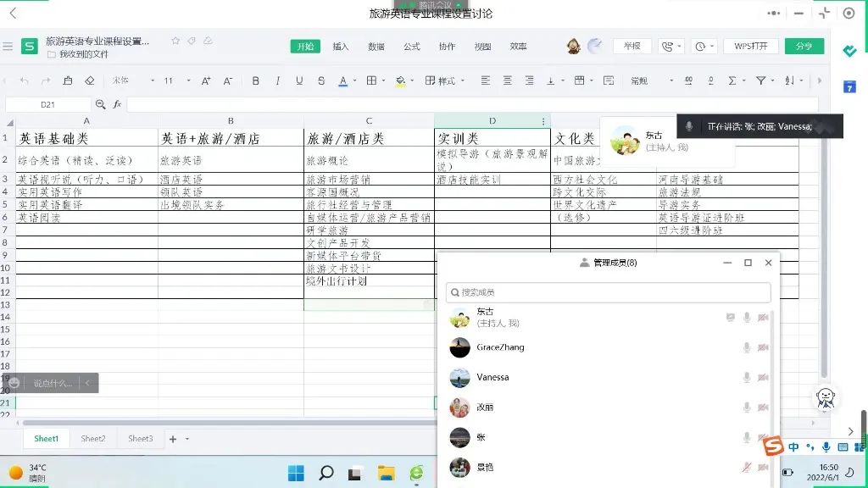Click the WPS打开 button
868x488 pixels.
750,47
